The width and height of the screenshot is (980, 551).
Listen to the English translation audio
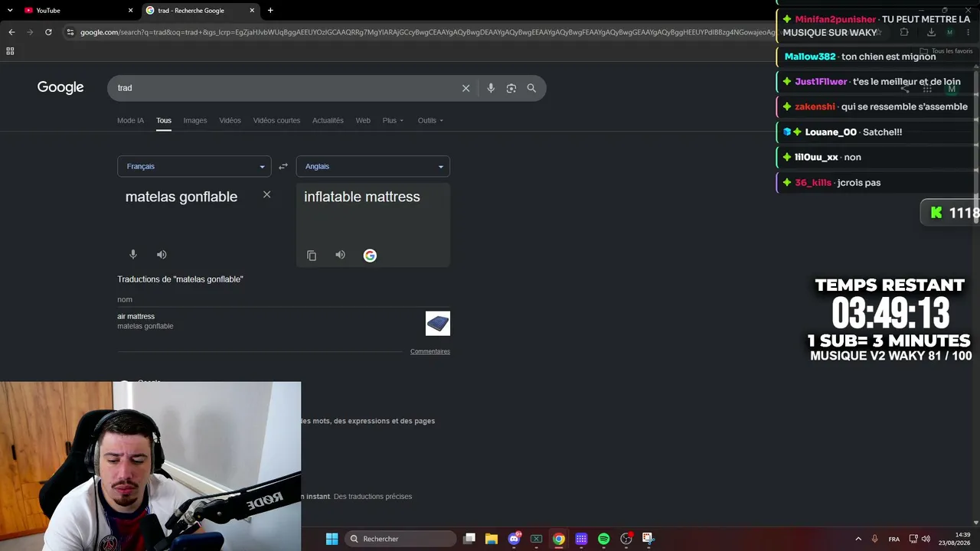click(341, 255)
